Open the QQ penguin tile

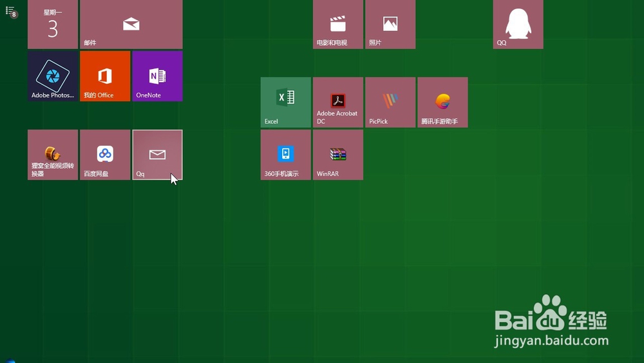click(x=518, y=25)
